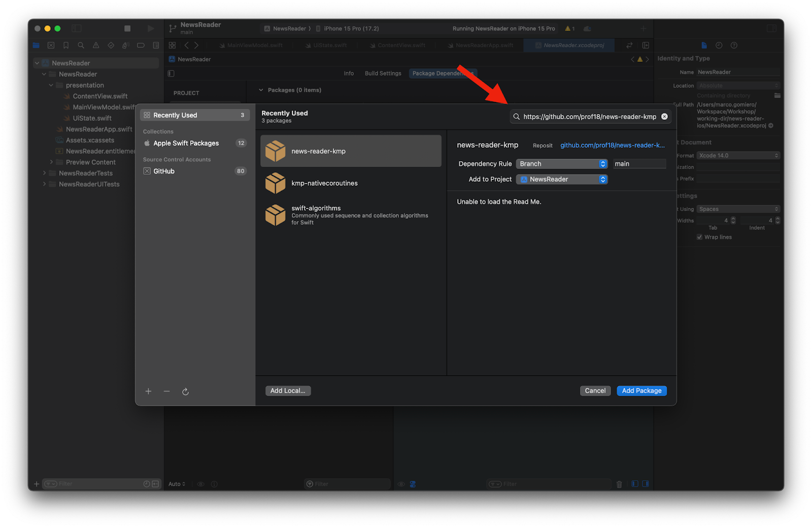The image size is (812, 528).
Task: Expand the NewsReaderTests group
Action: click(44, 173)
